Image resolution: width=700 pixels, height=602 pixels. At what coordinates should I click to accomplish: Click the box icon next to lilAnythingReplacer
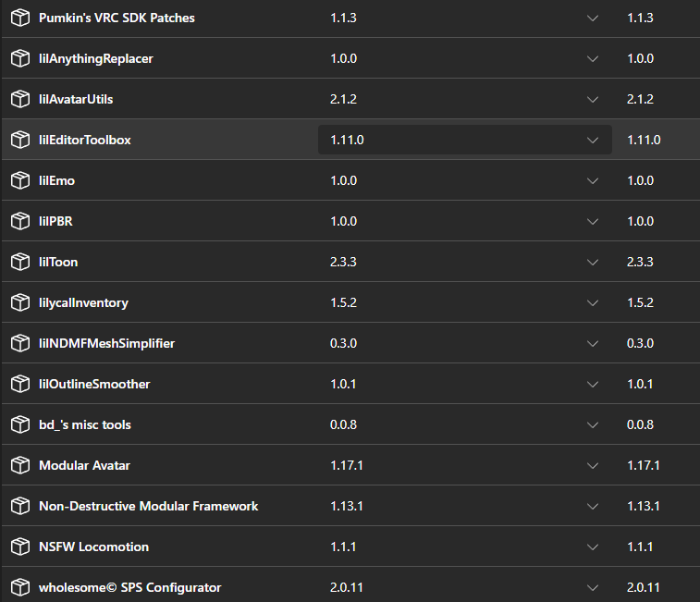click(x=20, y=58)
